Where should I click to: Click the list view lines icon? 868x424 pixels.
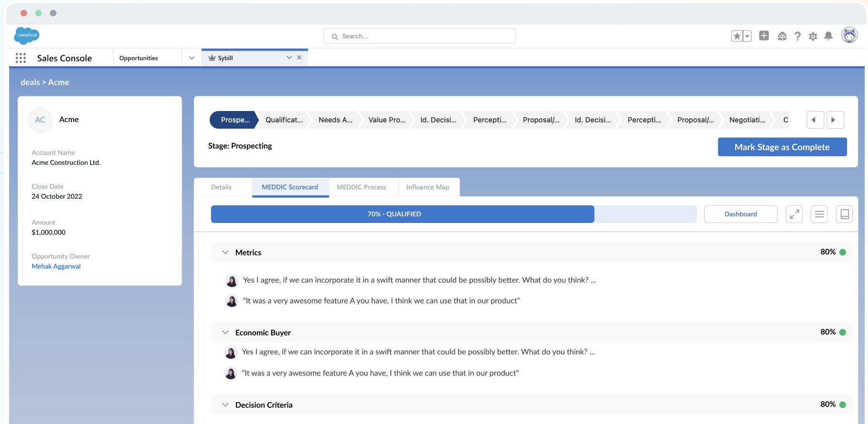point(819,214)
